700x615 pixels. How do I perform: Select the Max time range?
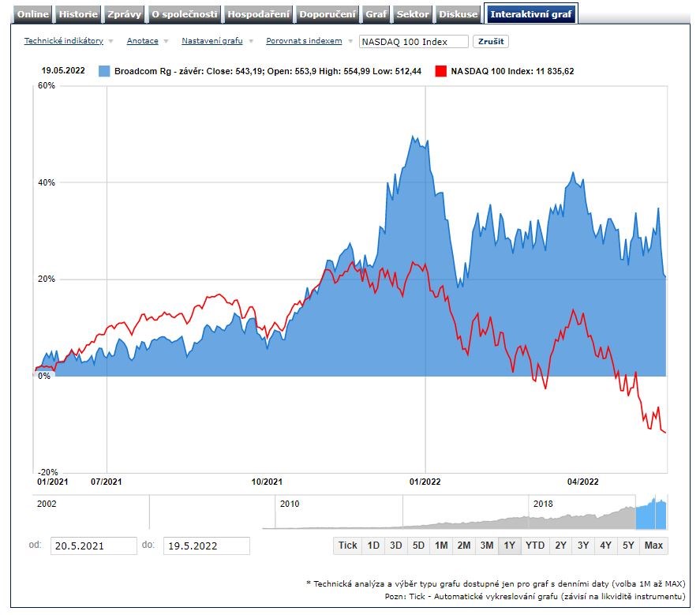(x=653, y=546)
